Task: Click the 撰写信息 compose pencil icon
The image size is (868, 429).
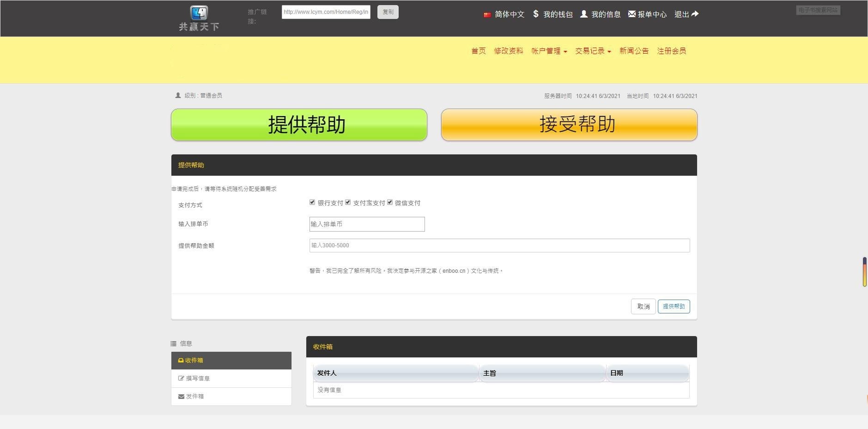Action: click(x=181, y=378)
